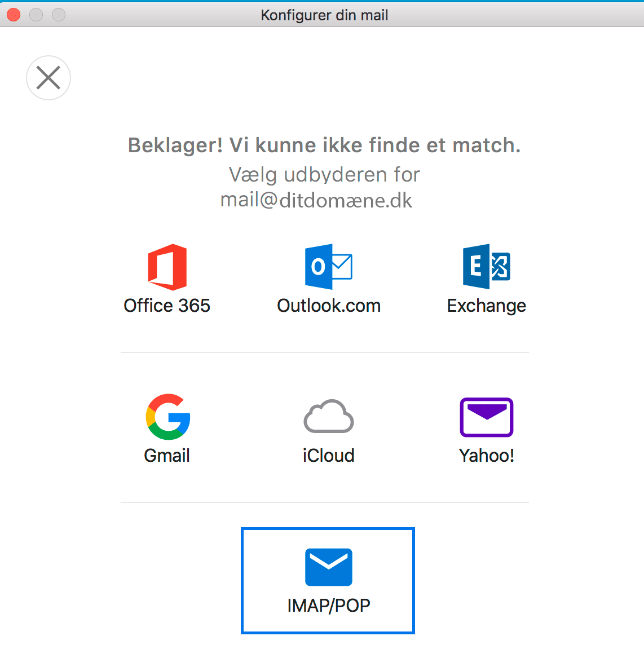
Task: Click the red Office 365 logo
Action: click(167, 267)
